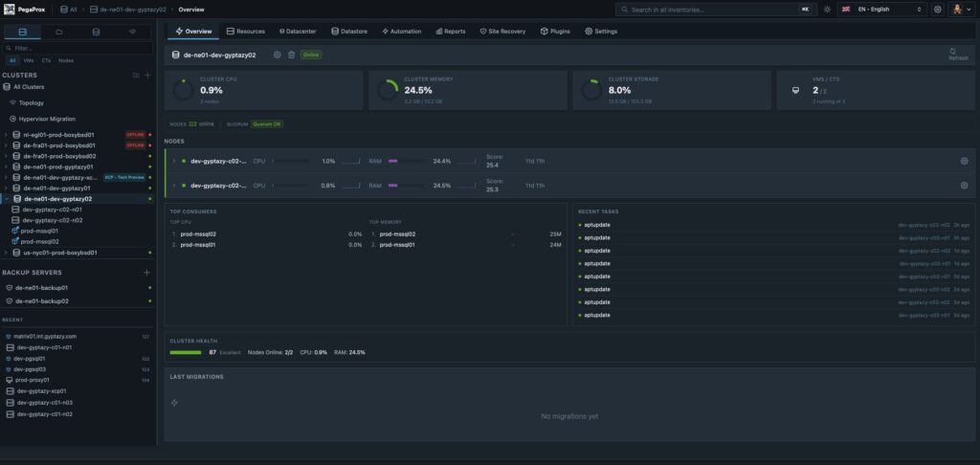
Task: Click the add cluster plus icon
Action: point(147,74)
